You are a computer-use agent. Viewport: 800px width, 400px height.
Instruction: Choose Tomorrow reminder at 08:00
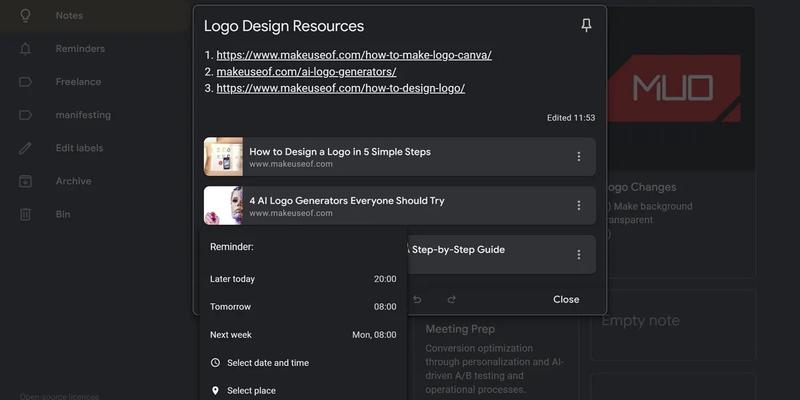[302, 307]
